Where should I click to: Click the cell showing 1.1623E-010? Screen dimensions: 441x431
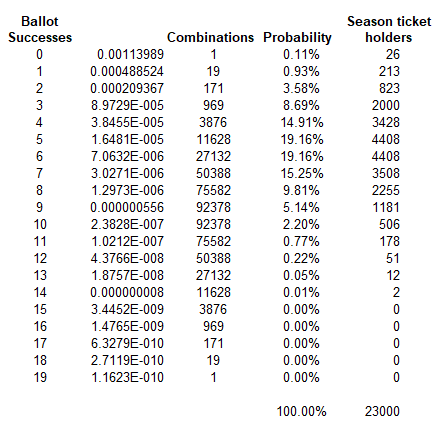point(127,377)
